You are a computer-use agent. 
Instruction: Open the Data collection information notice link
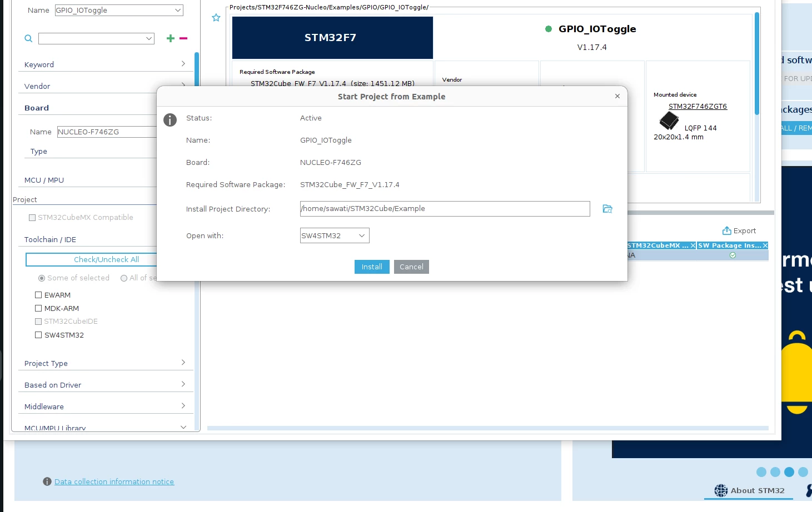point(114,481)
